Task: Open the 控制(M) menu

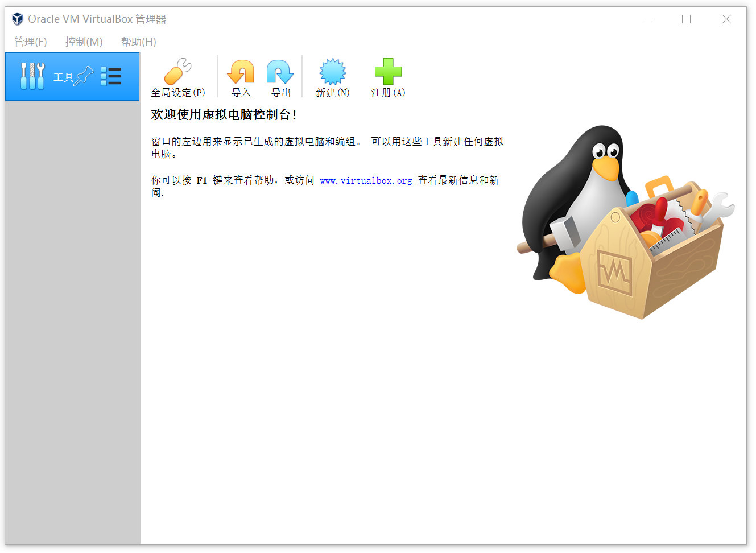Action: click(x=83, y=42)
